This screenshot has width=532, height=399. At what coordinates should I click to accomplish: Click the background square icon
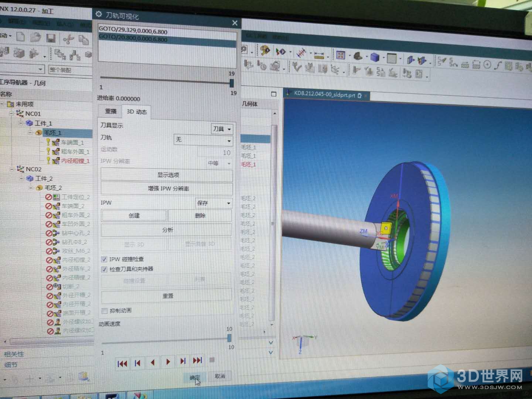(x=391, y=58)
